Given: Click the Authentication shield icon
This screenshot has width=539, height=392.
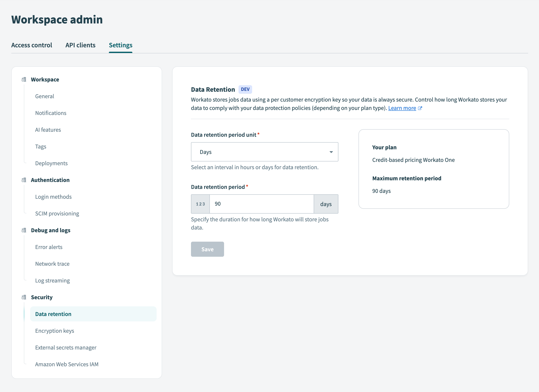Looking at the screenshot, I should pyautogui.click(x=23, y=180).
